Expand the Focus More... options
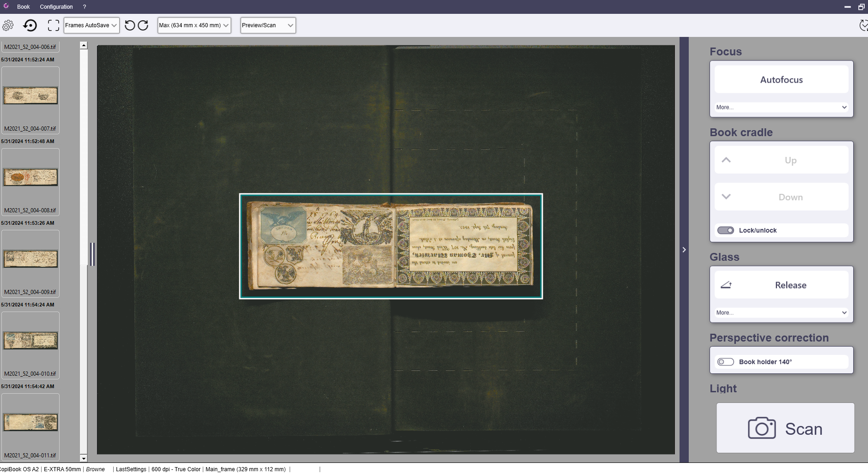The image size is (868, 474). tap(781, 107)
